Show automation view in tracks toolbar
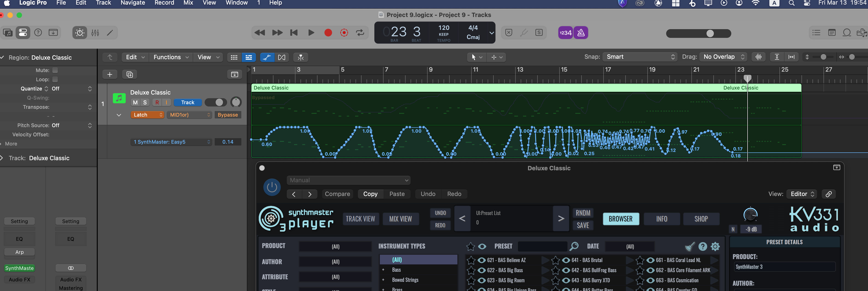The height and width of the screenshot is (291, 868). point(267,57)
